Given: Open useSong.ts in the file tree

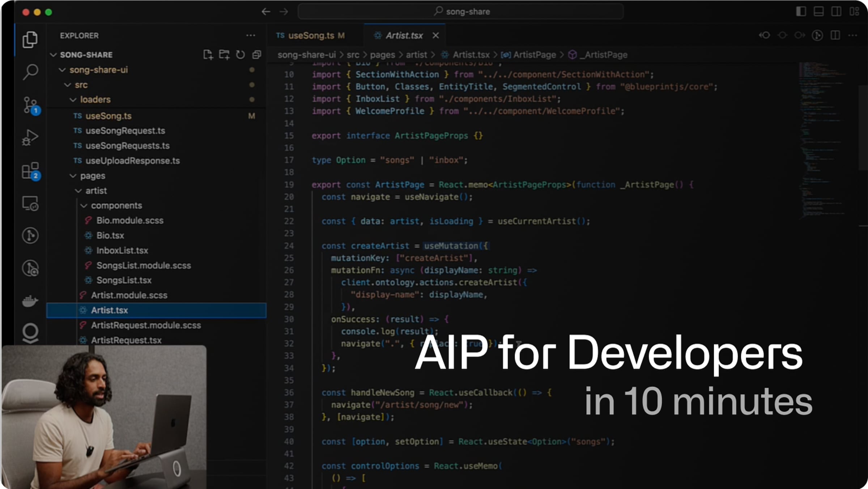Looking at the screenshot, I should pyautogui.click(x=156, y=116).
